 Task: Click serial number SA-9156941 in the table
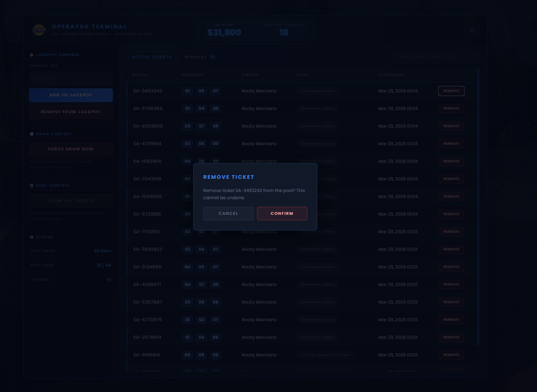(147, 355)
